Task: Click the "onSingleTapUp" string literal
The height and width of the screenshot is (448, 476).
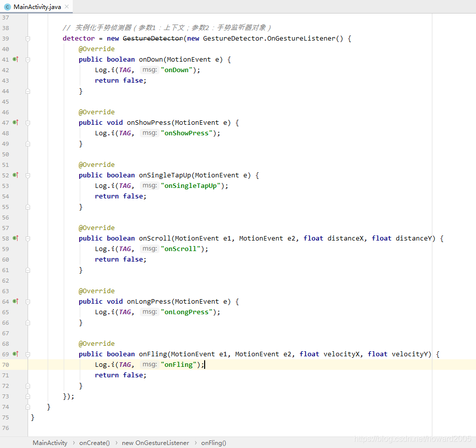Action: pos(191,185)
